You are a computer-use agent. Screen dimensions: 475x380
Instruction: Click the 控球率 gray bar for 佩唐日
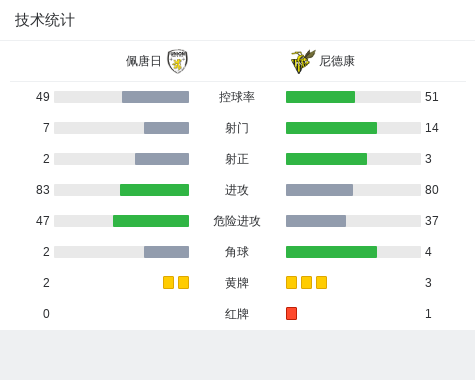(155, 97)
